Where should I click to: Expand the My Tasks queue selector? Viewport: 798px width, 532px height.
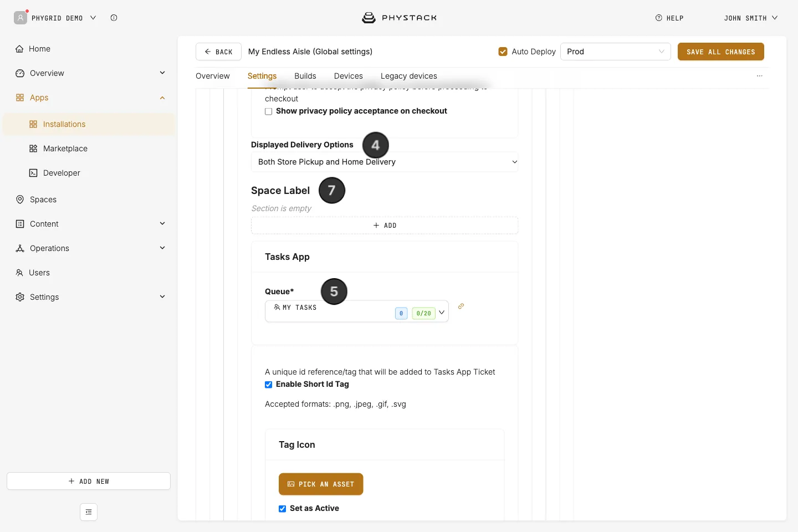(357, 311)
